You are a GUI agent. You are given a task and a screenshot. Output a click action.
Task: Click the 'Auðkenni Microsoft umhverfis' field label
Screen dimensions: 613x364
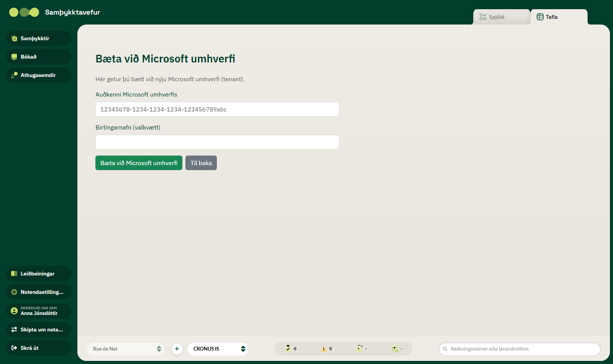point(136,94)
